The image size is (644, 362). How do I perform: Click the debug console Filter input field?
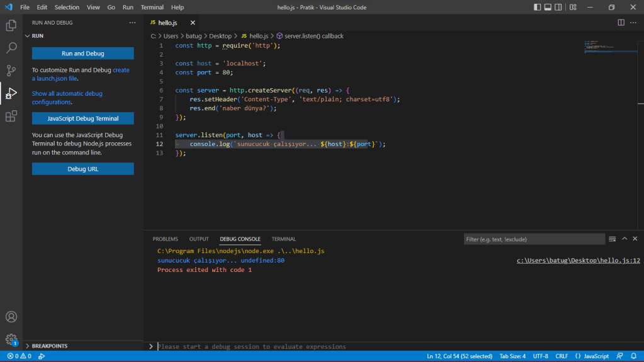(x=534, y=239)
